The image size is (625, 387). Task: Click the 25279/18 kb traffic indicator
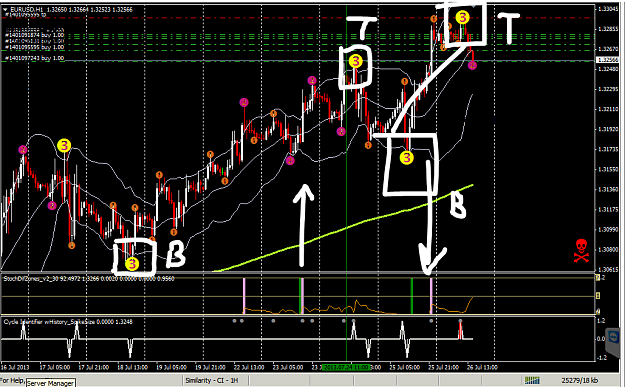coord(580,380)
